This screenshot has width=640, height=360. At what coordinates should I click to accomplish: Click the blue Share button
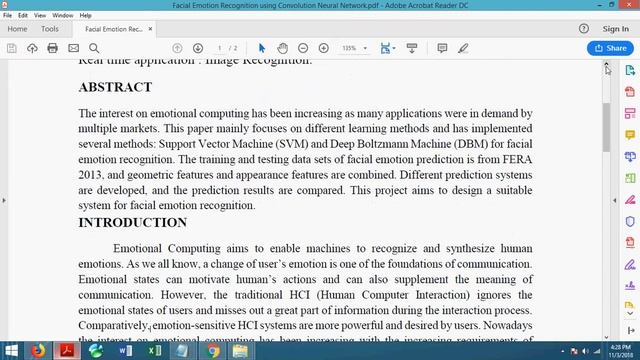click(610, 48)
